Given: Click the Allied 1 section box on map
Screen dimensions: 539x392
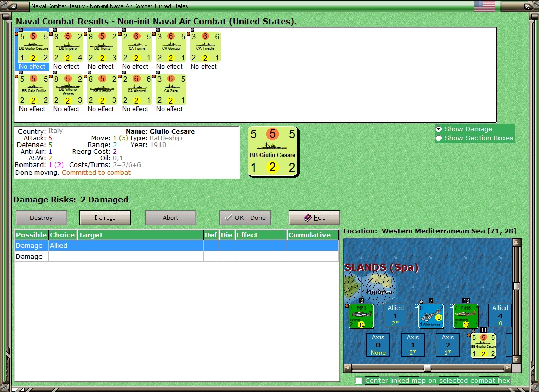Looking at the screenshot, I should pyautogui.click(x=395, y=316).
